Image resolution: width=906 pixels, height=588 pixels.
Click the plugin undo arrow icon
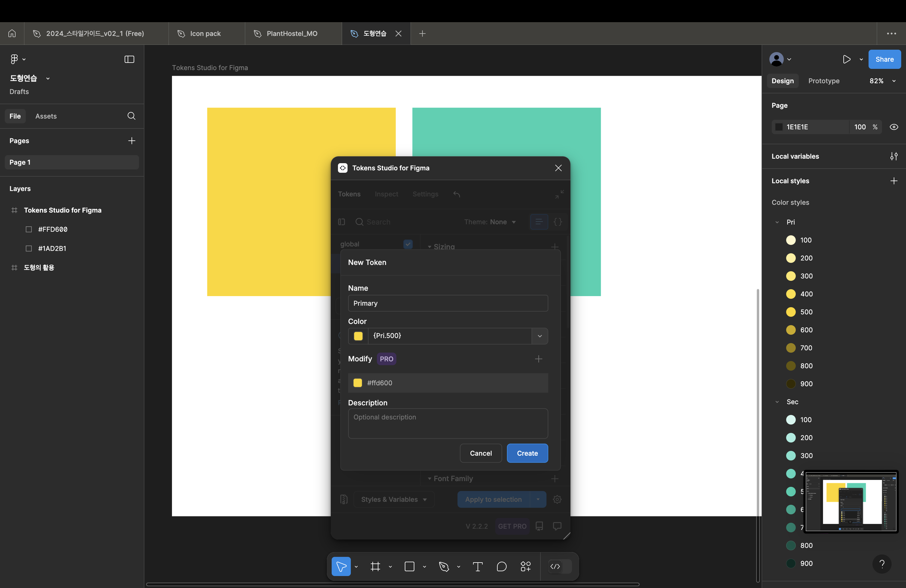click(457, 194)
